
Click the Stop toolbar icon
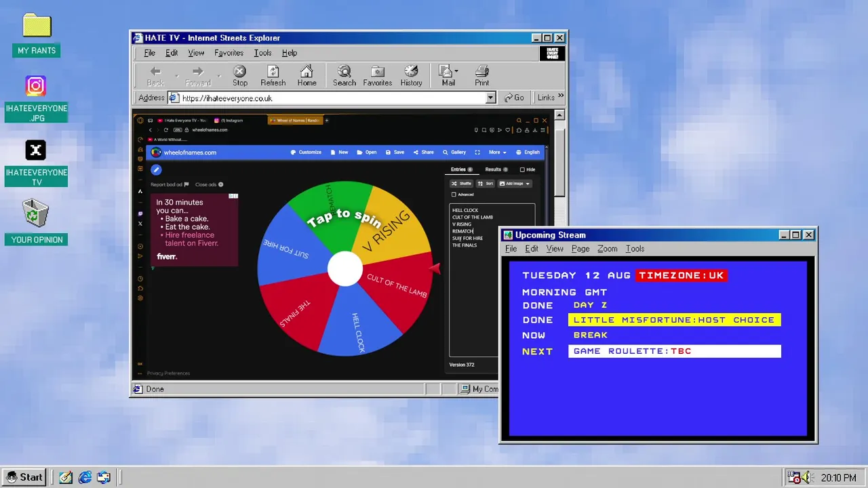point(240,71)
